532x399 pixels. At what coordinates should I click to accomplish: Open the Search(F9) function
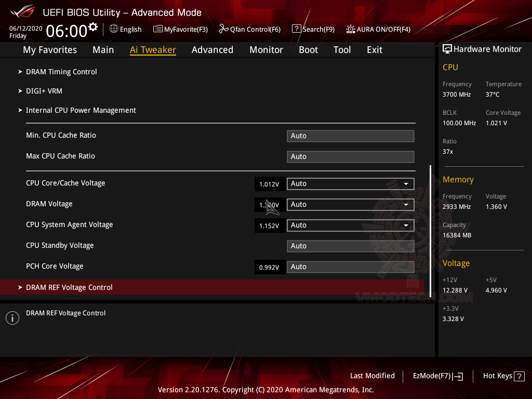(x=313, y=29)
